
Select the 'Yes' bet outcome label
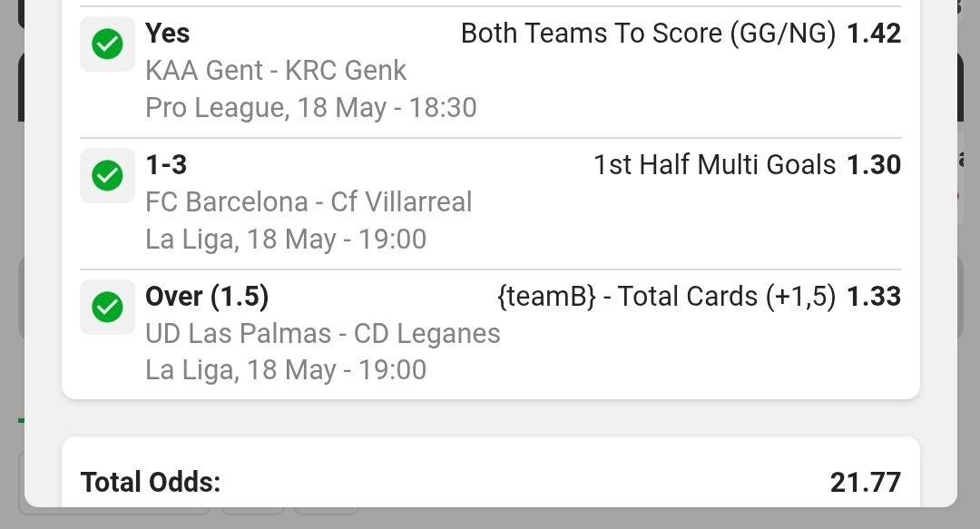point(168,34)
